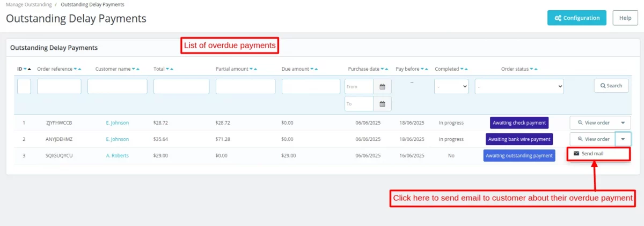The image size is (644, 226).
Task: Focus the Total filter field
Action: 181,86
